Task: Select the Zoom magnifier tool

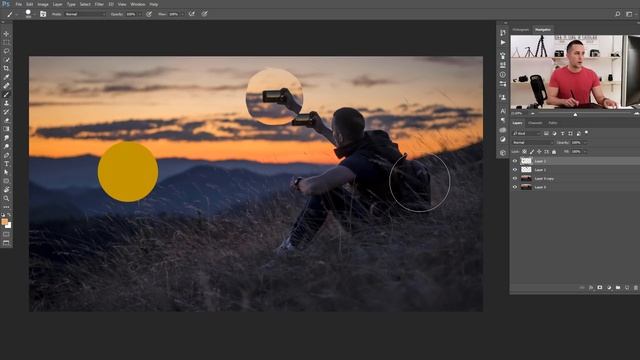Action: click(6, 198)
